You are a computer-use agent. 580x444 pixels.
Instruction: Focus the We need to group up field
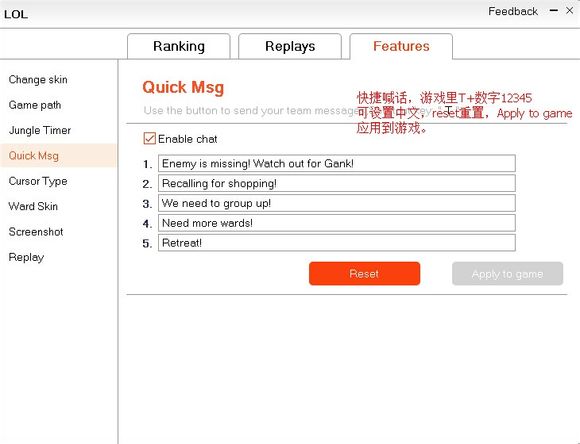coord(337,203)
